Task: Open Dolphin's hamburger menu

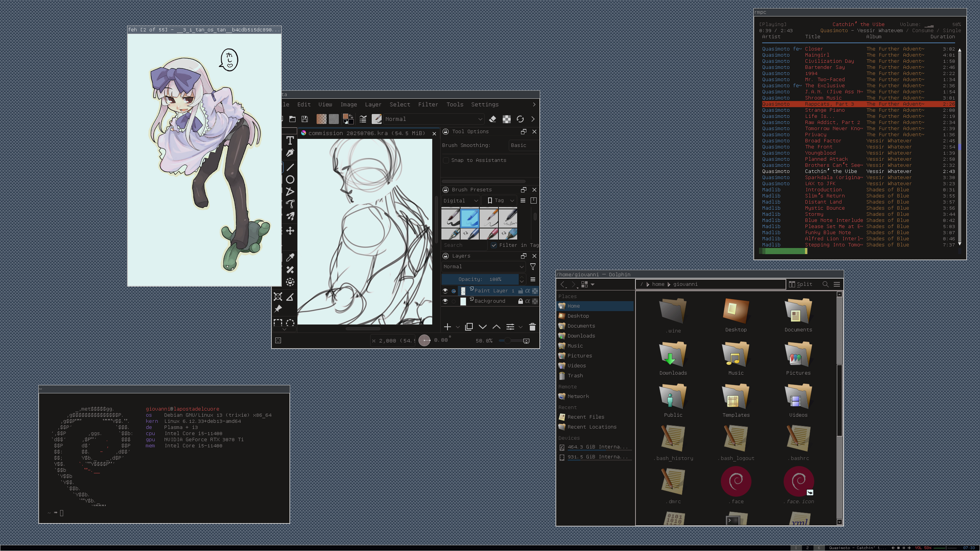Action: [x=837, y=284]
